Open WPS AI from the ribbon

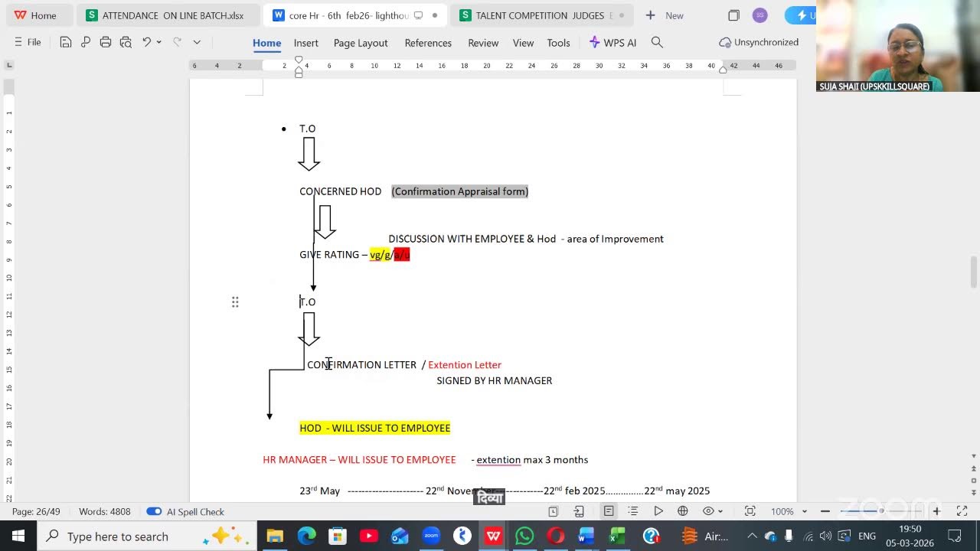[612, 43]
